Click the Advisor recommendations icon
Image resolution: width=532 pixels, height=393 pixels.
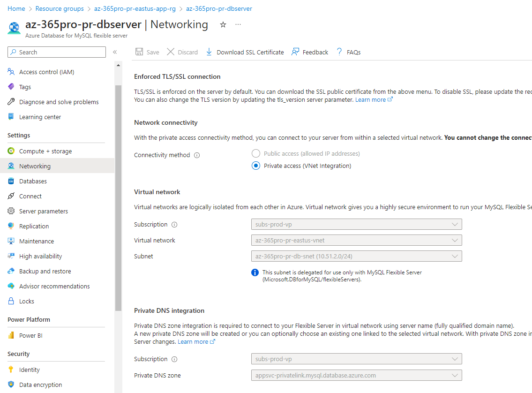11,286
